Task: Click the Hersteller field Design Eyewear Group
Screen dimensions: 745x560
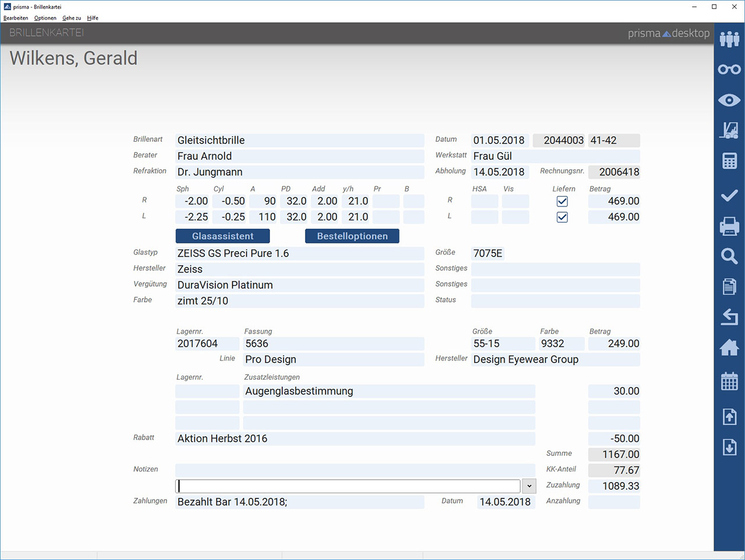Action: (x=555, y=359)
